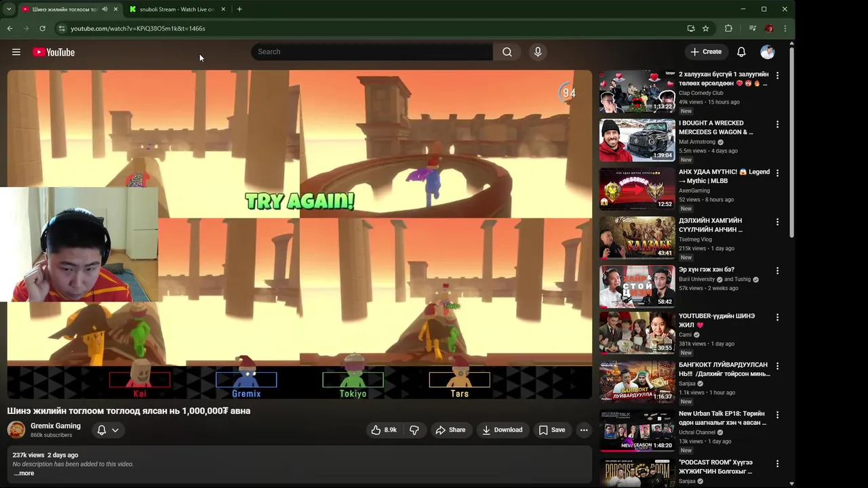Screen dimensions: 868x488
Task: Reload the current page
Action: [x=43, y=28]
